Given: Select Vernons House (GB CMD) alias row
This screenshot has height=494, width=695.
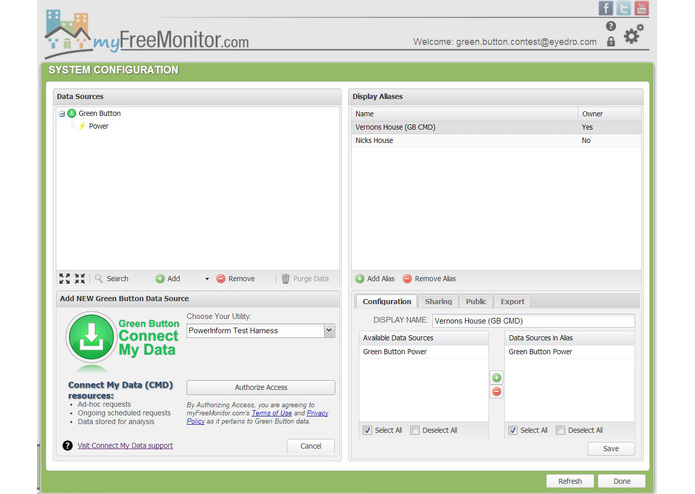Looking at the screenshot, I should pyautogui.click(x=496, y=127).
